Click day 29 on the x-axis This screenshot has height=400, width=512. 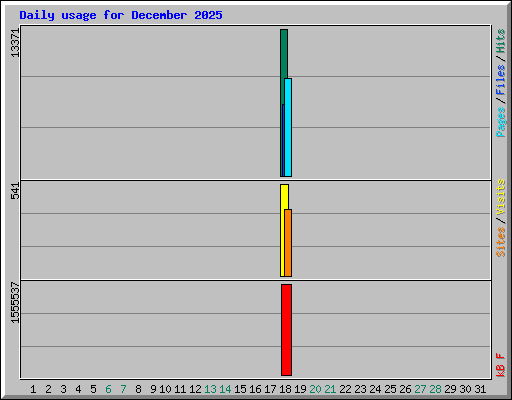pos(450,389)
